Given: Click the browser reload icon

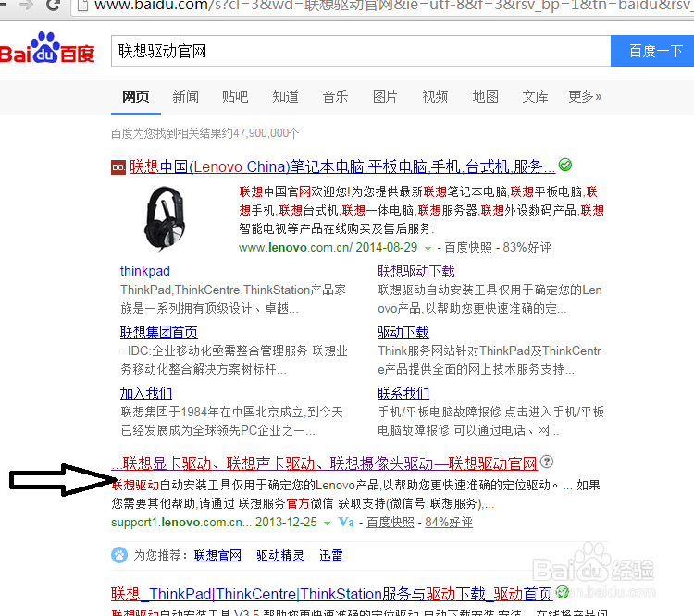Looking at the screenshot, I should pyautogui.click(x=54, y=5).
